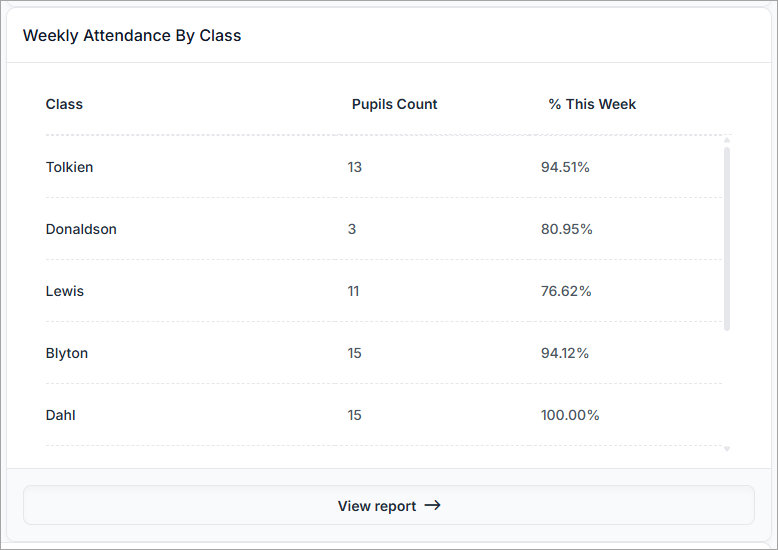Sort by the Class column header

pos(64,104)
